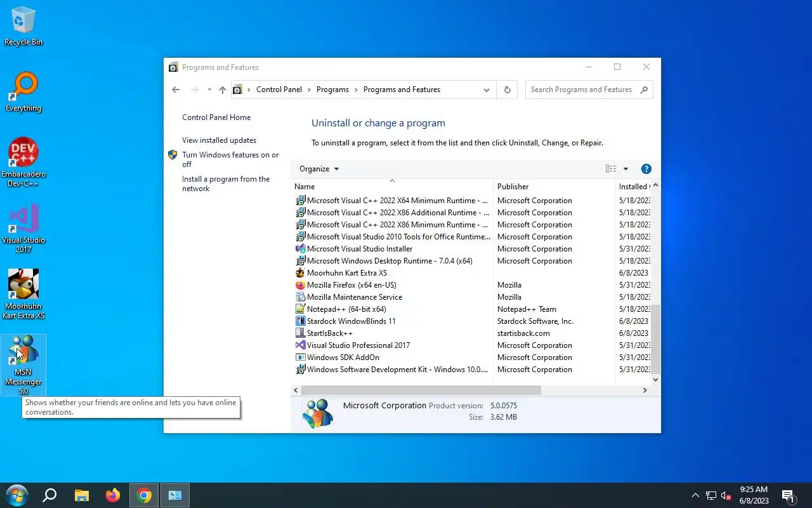Image resolution: width=812 pixels, height=508 pixels.
Task: Go back with the left arrow button
Action: click(x=176, y=90)
